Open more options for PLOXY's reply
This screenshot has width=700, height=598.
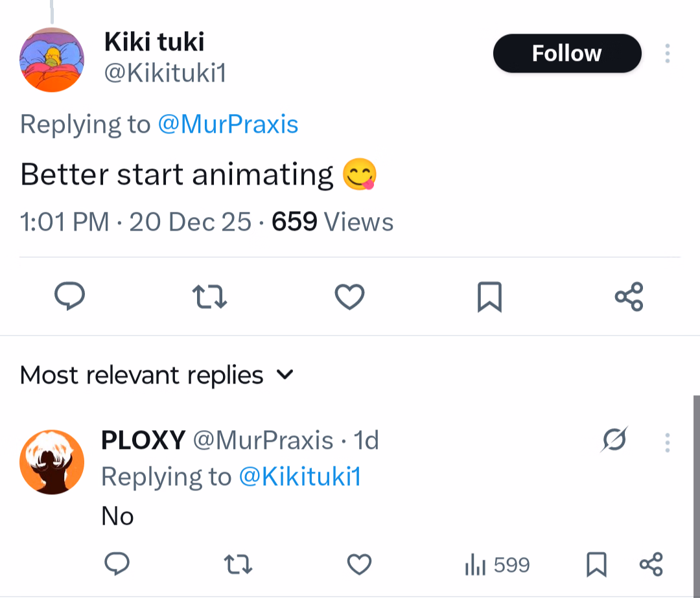(x=667, y=442)
